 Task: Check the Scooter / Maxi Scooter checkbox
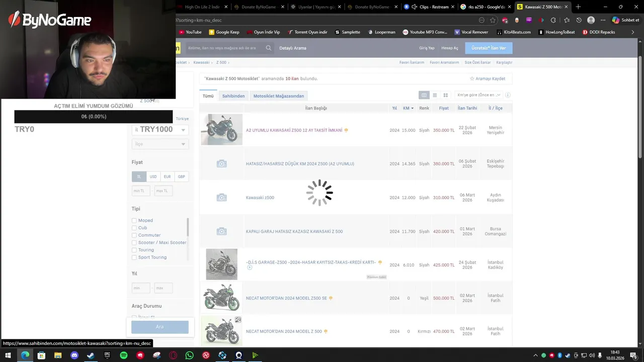pyautogui.click(x=134, y=243)
